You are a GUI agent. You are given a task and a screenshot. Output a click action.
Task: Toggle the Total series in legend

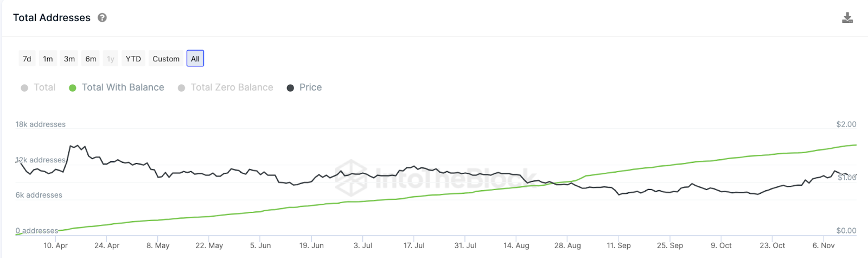click(x=44, y=87)
